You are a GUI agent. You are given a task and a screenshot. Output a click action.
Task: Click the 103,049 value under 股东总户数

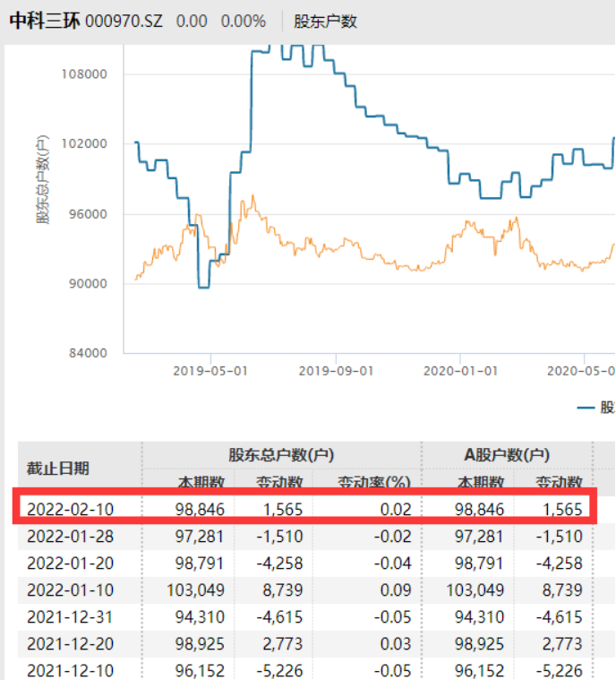pyautogui.click(x=195, y=590)
